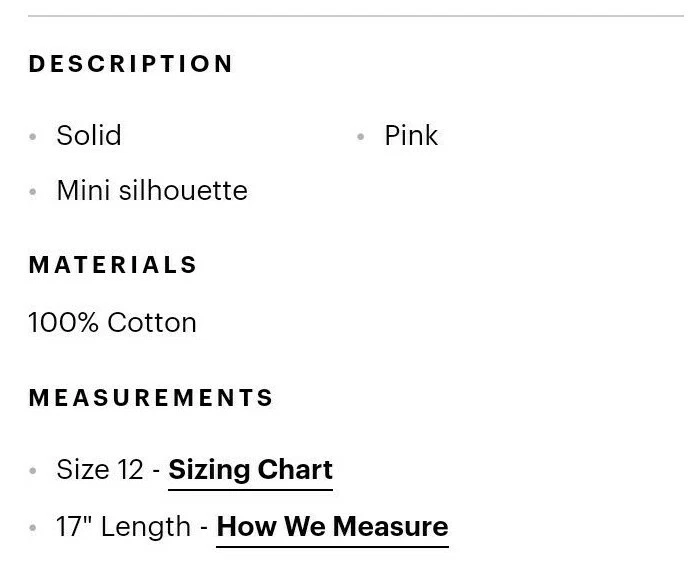Click the bullet point beside Pink
The height and width of the screenshot is (578, 694).
[361, 137]
